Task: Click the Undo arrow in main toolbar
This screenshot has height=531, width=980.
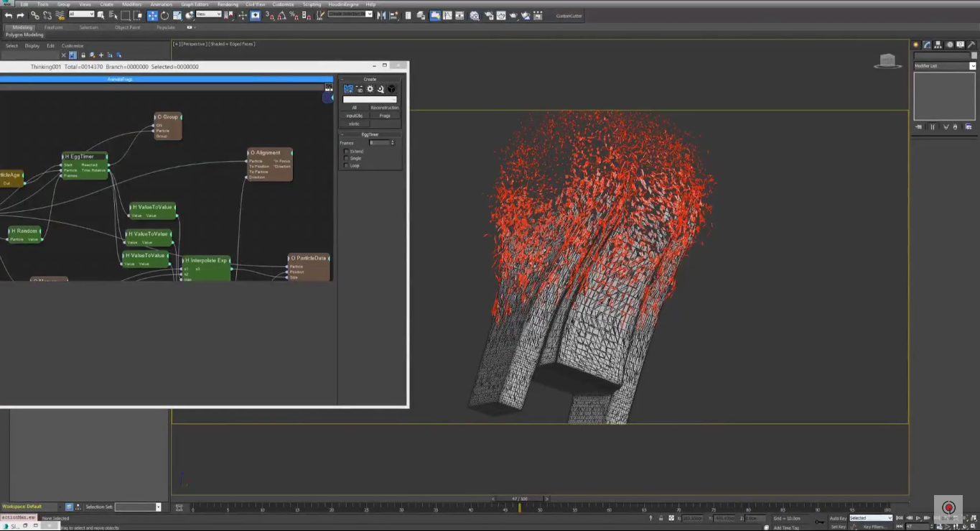Action: [9, 15]
